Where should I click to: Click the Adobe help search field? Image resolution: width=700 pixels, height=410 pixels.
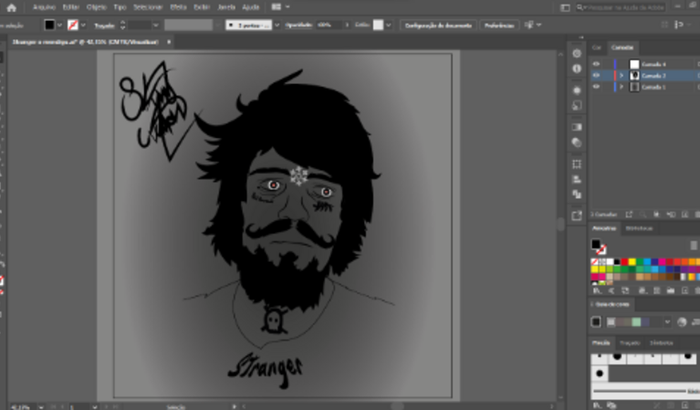(x=621, y=8)
